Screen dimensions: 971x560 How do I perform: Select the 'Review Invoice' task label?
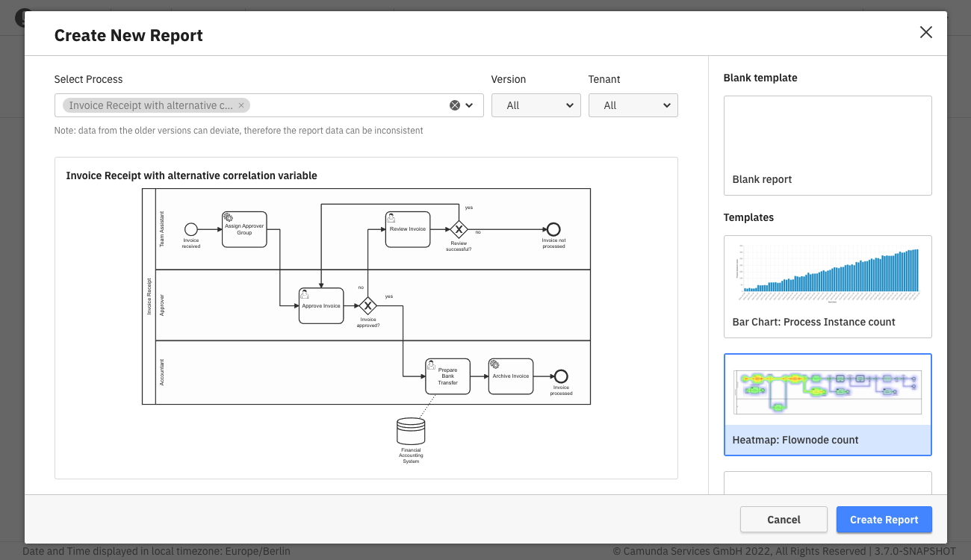(408, 229)
